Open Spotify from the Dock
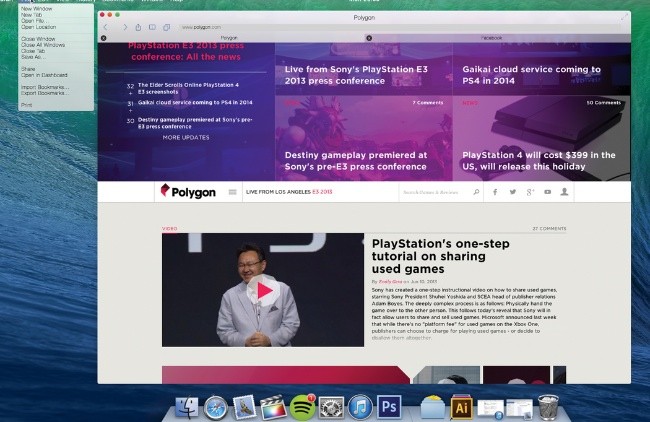Viewport: 650px width, 422px height. tap(303, 406)
